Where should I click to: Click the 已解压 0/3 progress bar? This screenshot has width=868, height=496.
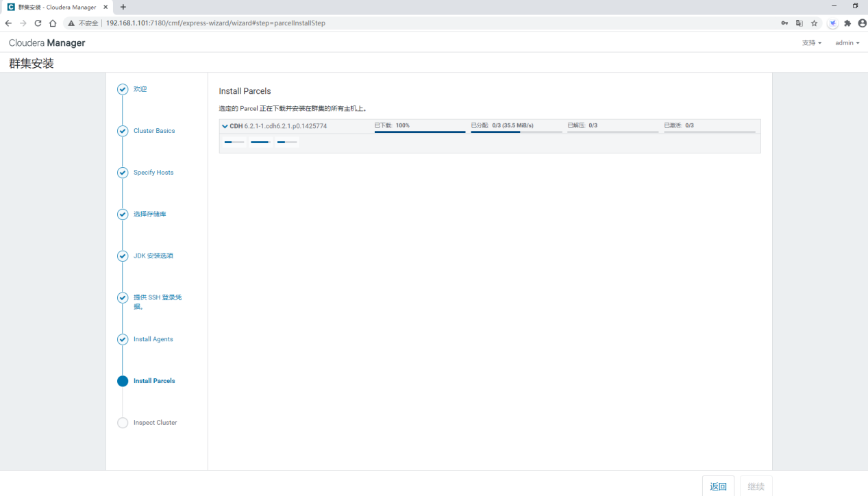(x=613, y=132)
